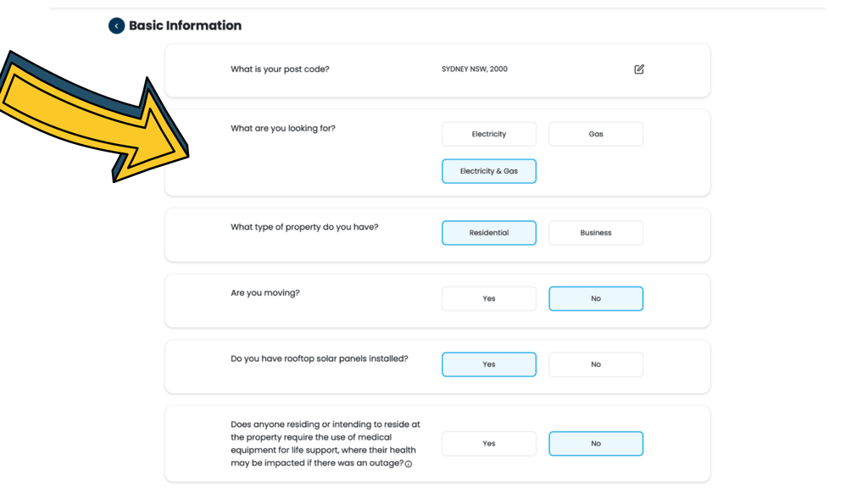Select the Gas option
Image resolution: width=868 pixels, height=488 pixels.
596,134
